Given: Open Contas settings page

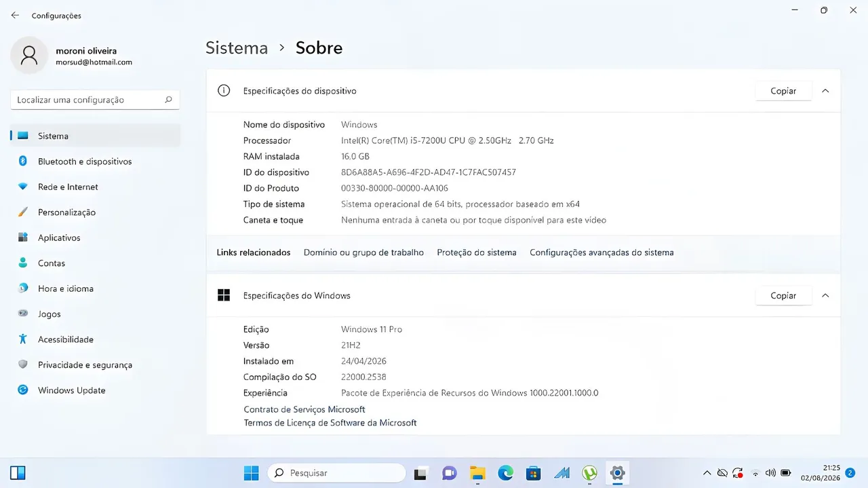Looking at the screenshot, I should click(96, 263).
